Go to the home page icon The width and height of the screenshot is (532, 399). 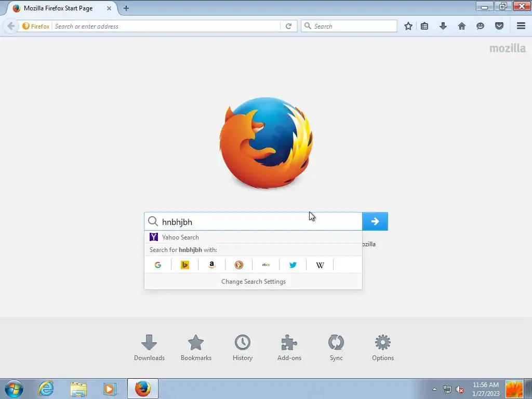click(462, 26)
